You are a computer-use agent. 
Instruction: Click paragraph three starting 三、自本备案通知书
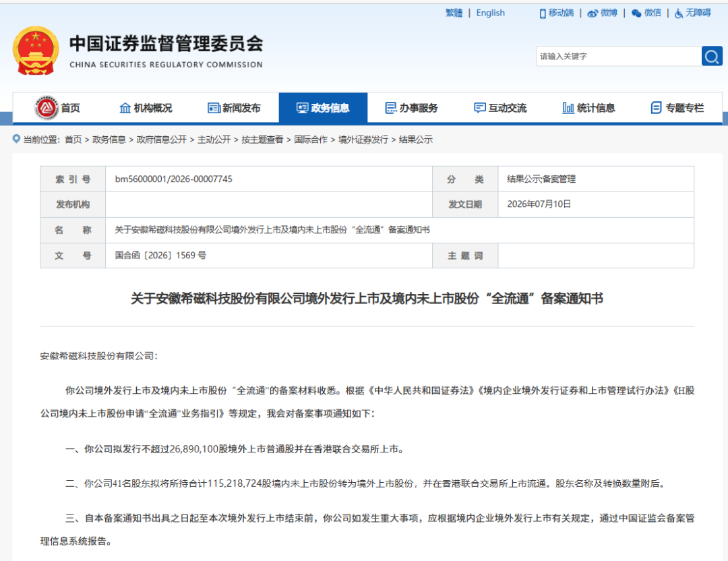coord(367,529)
